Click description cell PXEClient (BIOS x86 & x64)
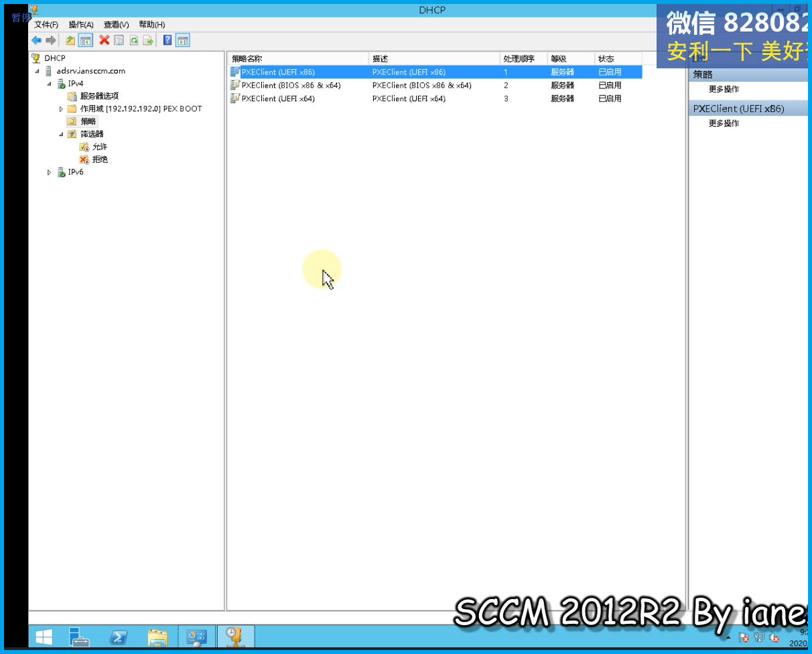The height and width of the screenshot is (654, 812). tap(422, 85)
